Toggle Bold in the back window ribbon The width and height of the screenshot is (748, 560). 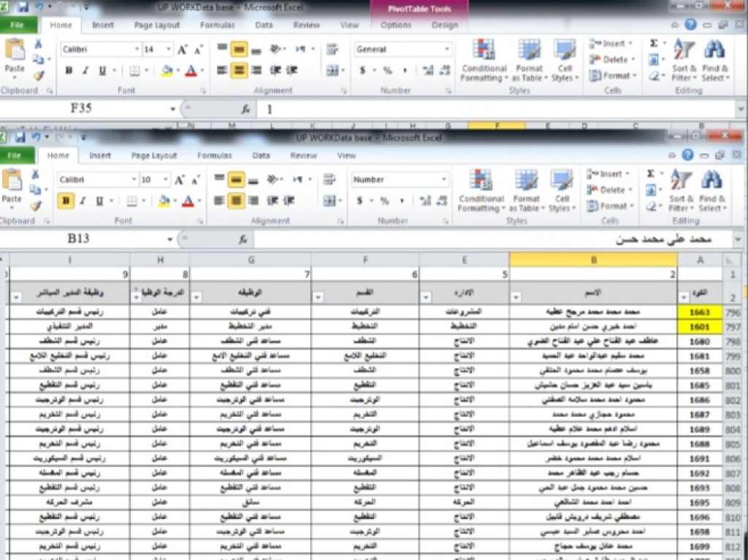pos(69,71)
